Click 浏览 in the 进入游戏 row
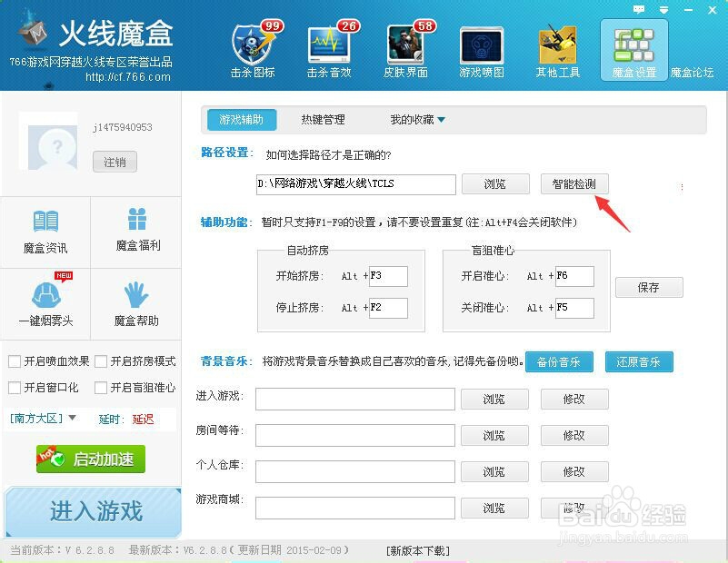The image size is (728, 563). pyautogui.click(x=494, y=399)
